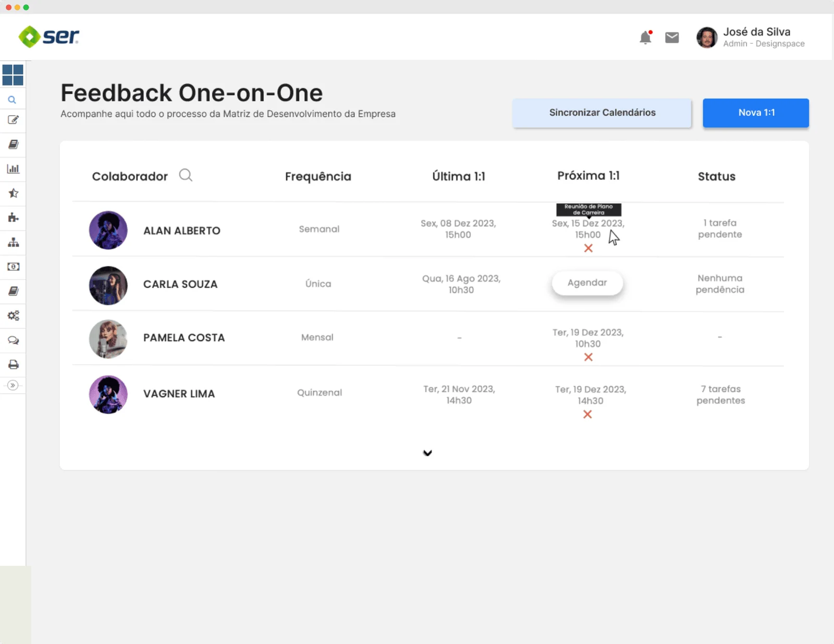Viewport: 834px width, 644px height.
Task: Open the bar chart reports icon
Action: pos(13,169)
